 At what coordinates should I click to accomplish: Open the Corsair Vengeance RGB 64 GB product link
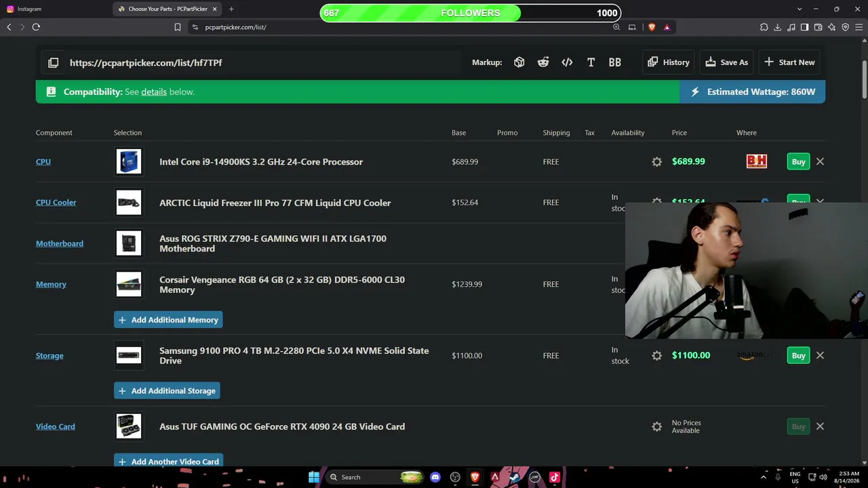(x=282, y=285)
